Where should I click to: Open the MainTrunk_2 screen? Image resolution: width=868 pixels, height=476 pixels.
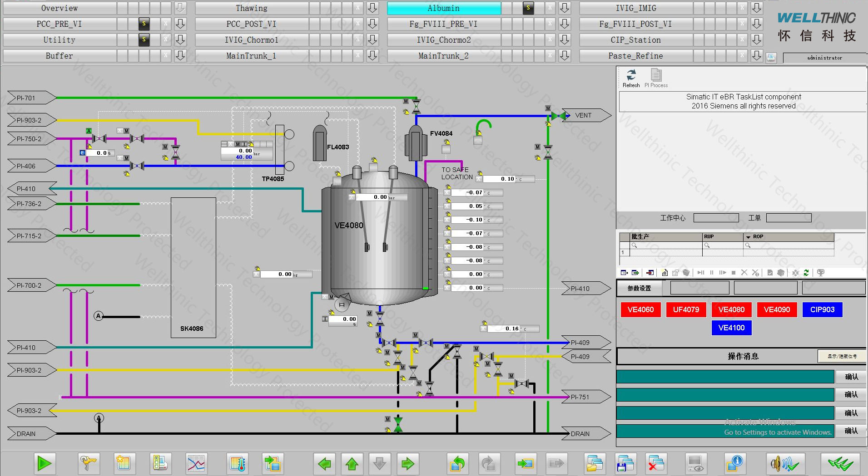pos(443,56)
